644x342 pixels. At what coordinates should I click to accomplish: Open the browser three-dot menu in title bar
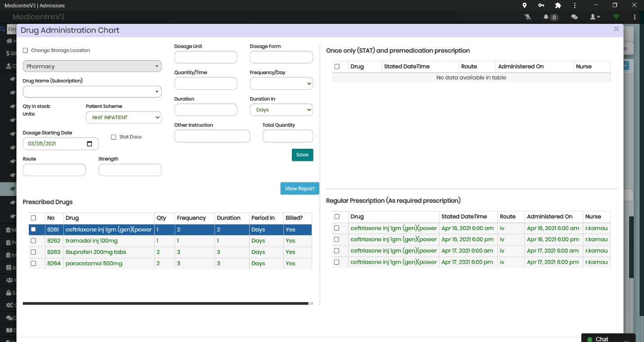point(575,5)
